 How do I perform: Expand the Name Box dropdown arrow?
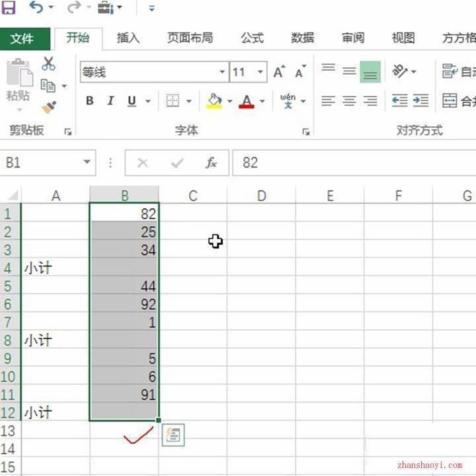[87, 162]
